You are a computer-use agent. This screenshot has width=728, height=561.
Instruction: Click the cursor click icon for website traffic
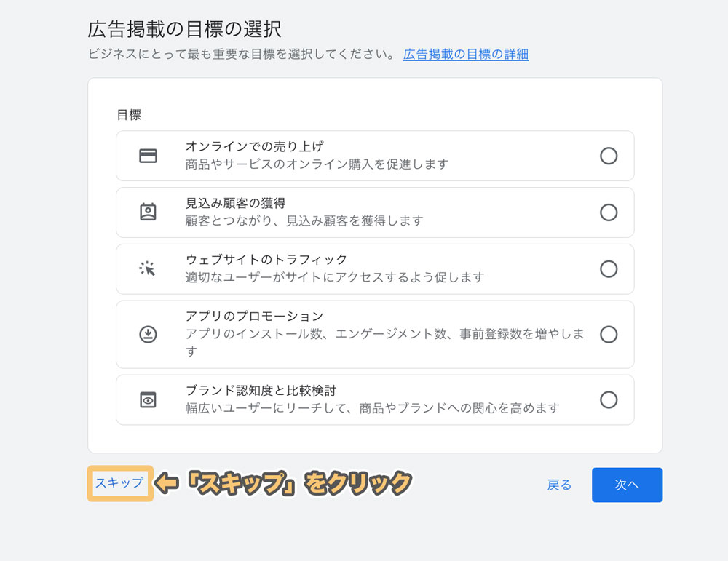tap(148, 268)
